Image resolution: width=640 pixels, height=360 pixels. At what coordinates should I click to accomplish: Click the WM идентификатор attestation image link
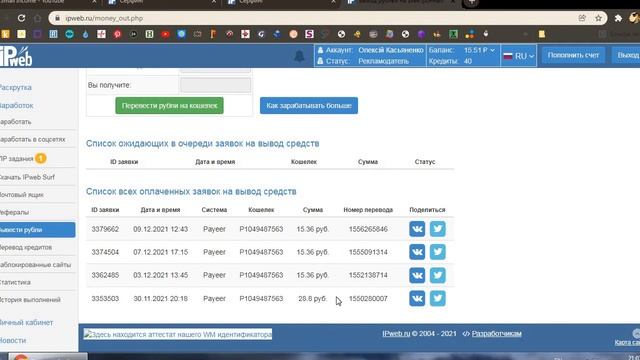click(x=178, y=334)
